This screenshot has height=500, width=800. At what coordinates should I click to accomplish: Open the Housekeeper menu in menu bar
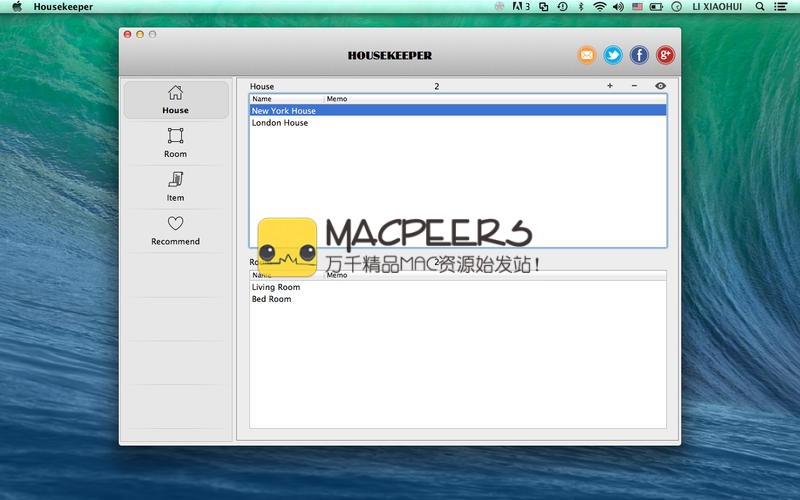(x=63, y=7)
